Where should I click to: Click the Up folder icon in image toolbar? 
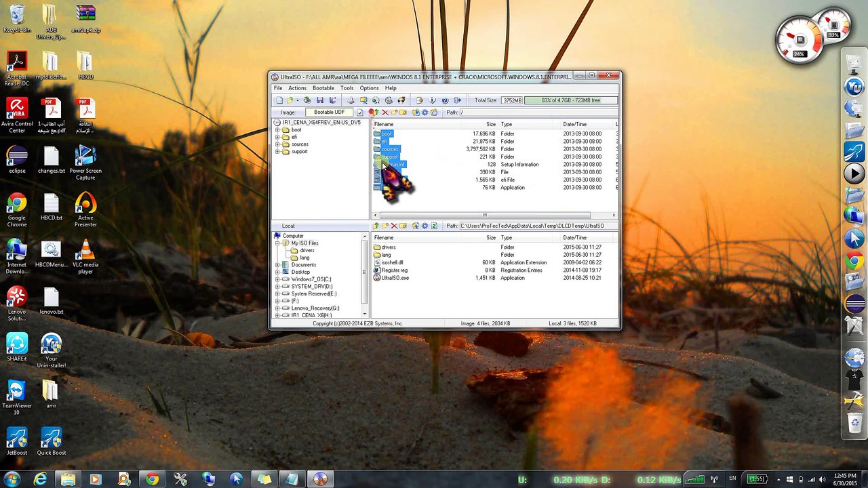[377, 113]
